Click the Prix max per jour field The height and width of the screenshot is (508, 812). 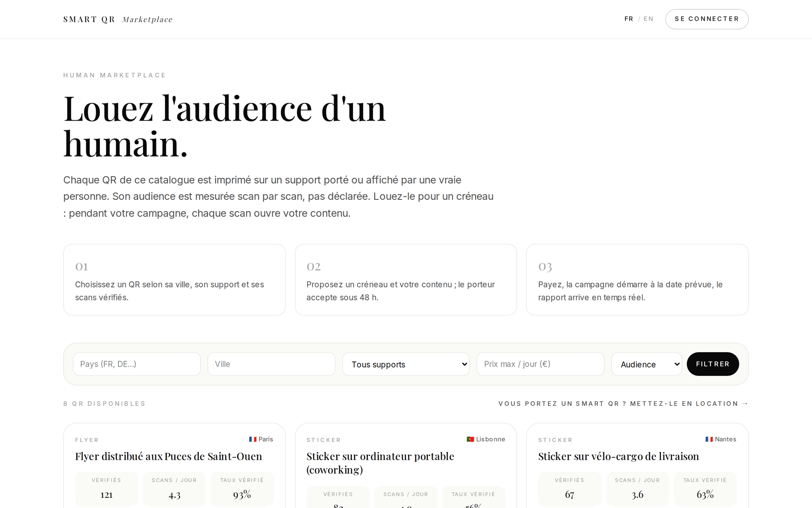point(540,364)
